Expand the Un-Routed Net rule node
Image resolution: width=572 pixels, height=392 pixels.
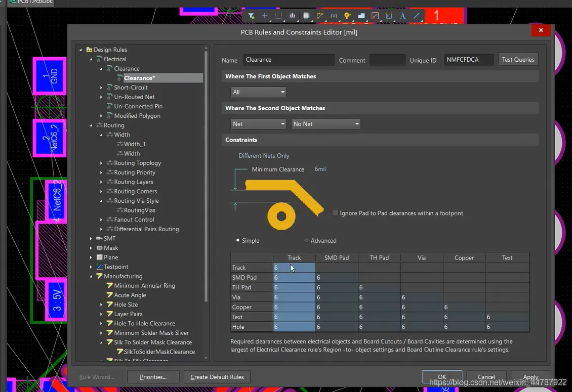[x=101, y=97]
